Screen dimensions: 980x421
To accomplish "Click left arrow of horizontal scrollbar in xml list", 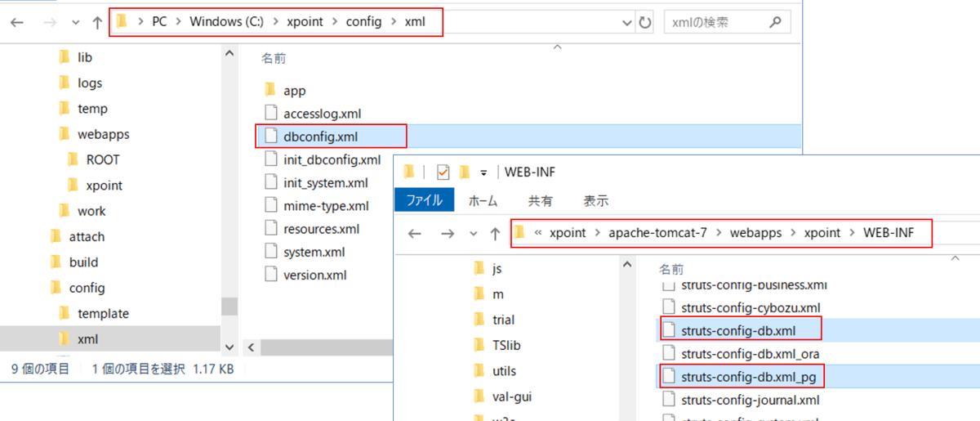I will pos(252,347).
